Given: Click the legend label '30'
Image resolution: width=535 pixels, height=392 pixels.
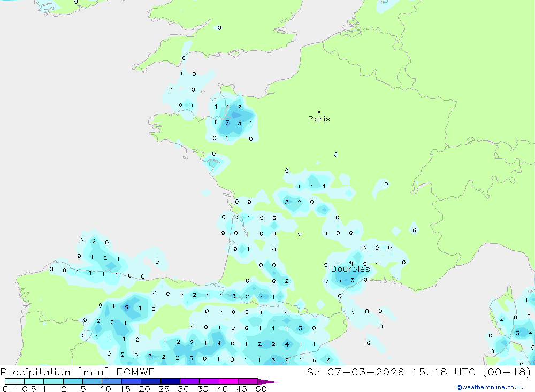Looking at the screenshot, I should (x=183, y=389).
